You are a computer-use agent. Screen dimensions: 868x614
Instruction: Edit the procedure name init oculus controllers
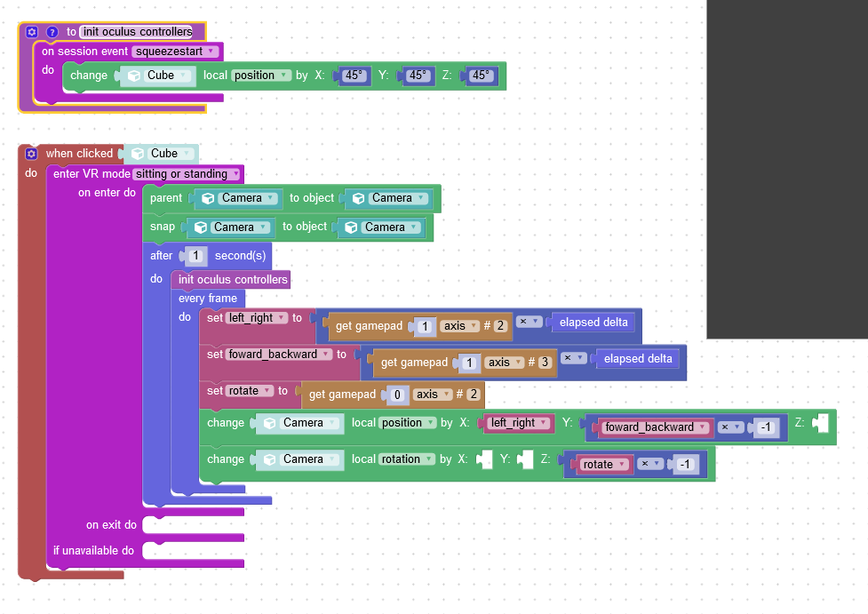click(138, 32)
